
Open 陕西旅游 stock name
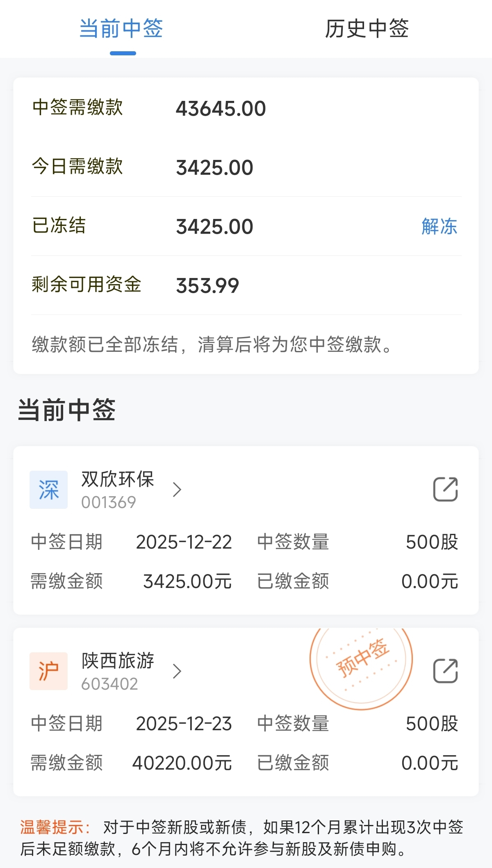(118, 661)
